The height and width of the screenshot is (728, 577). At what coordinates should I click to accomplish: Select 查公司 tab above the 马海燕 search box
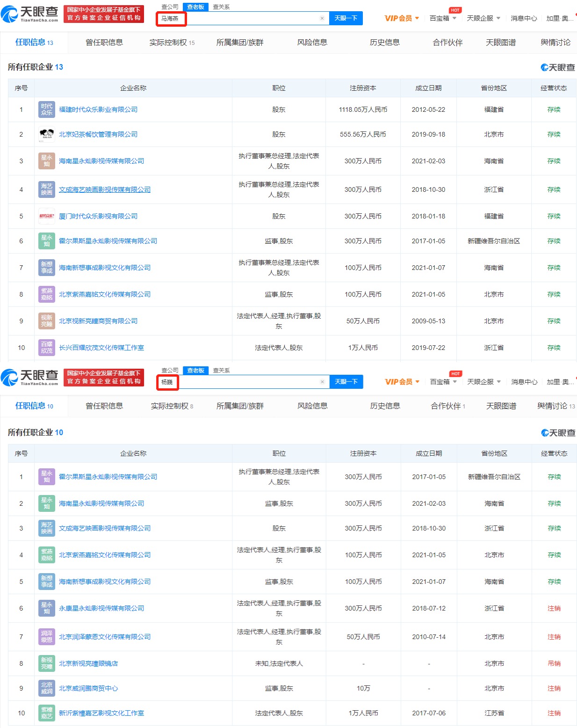[170, 7]
